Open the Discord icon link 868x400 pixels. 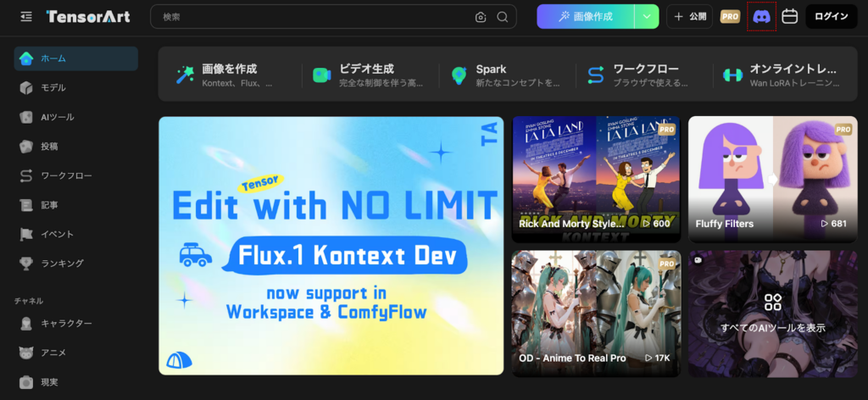coord(762,17)
